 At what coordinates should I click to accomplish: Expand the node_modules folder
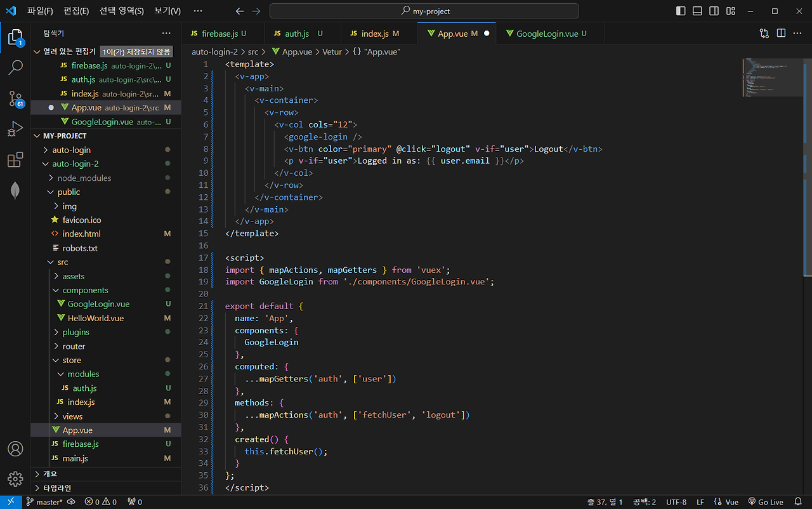(x=105, y=178)
